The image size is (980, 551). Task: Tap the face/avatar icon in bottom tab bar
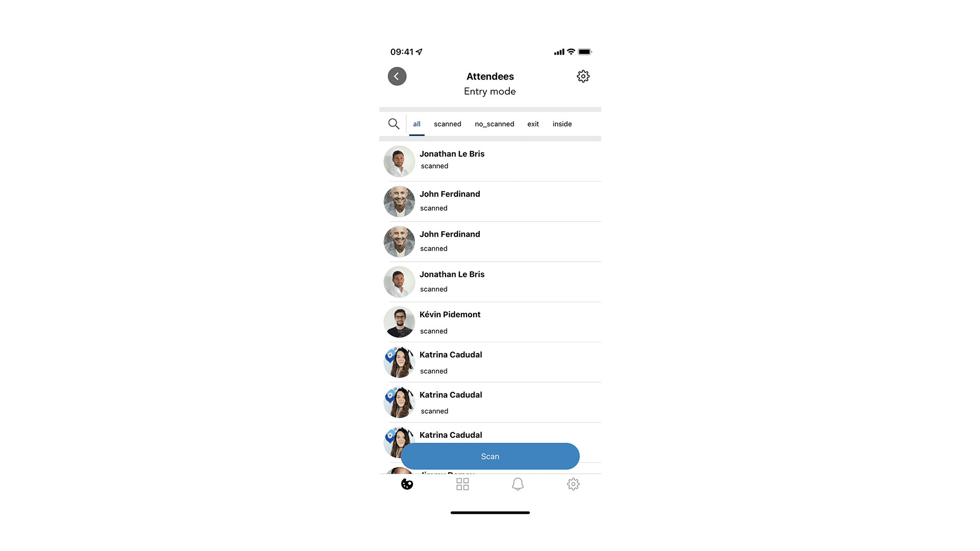point(407,484)
